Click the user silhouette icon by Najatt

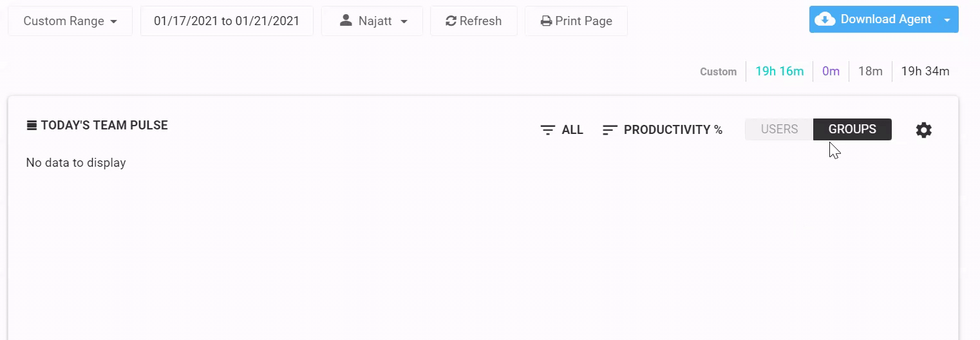coord(346,21)
